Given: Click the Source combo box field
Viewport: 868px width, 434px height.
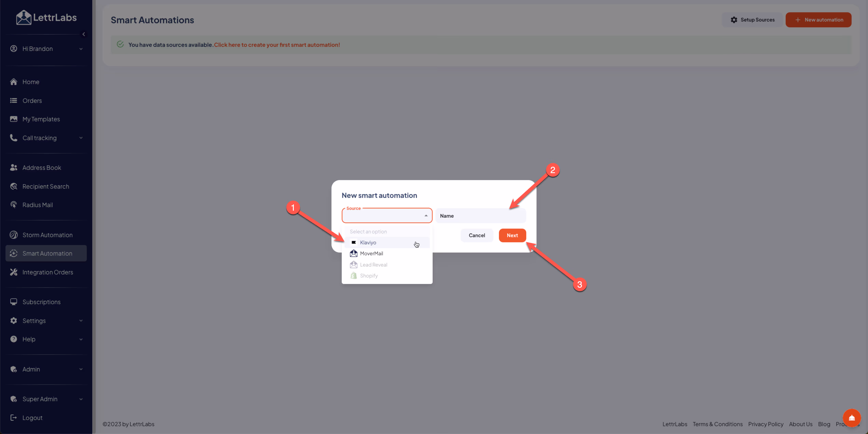Looking at the screenshot, I should (x=387, y=216).
